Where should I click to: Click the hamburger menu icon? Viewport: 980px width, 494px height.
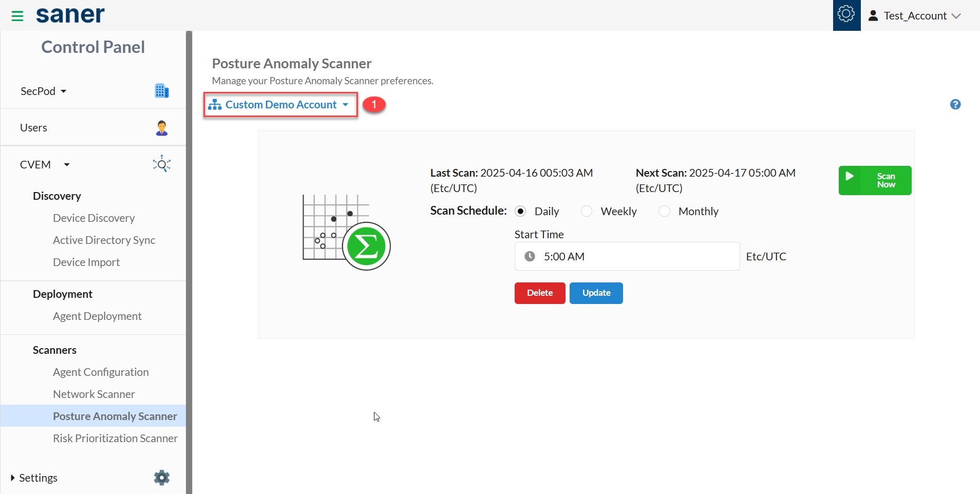click(x=17, y=16)
